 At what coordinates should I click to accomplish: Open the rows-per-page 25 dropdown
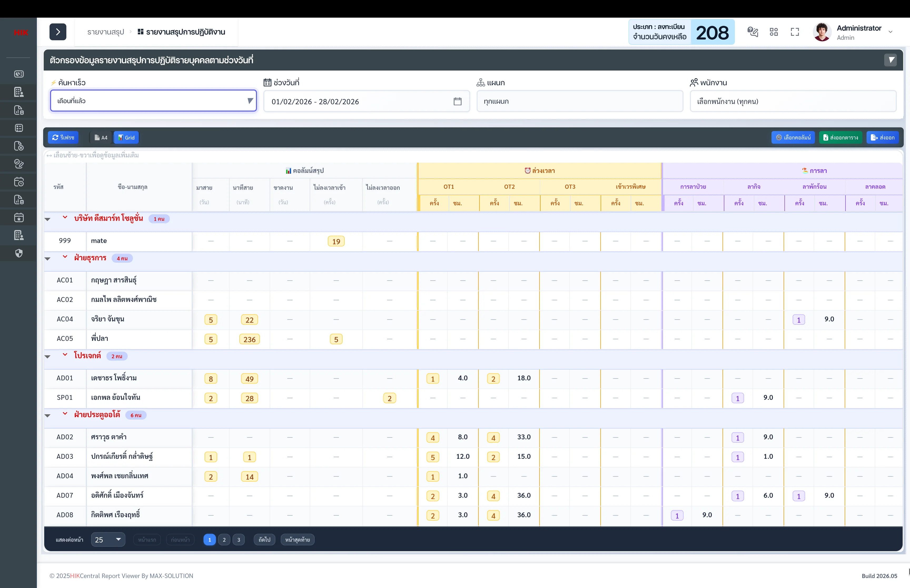coord(108,540)
